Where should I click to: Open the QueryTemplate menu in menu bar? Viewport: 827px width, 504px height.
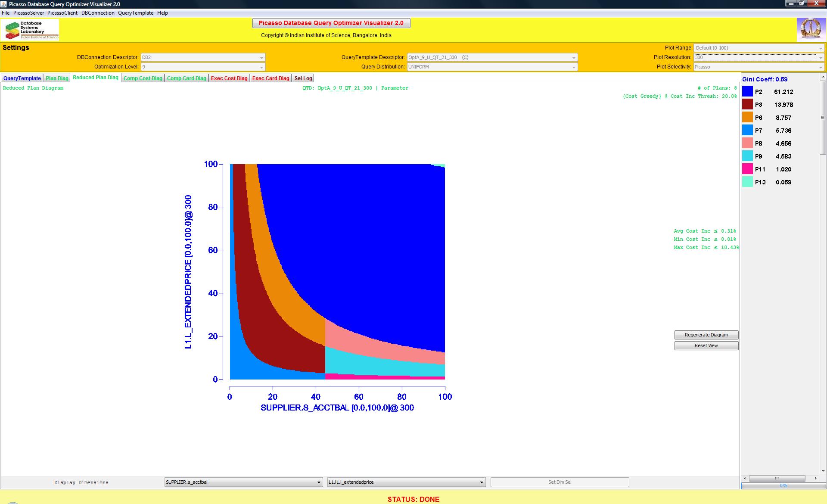pos(136,13)
